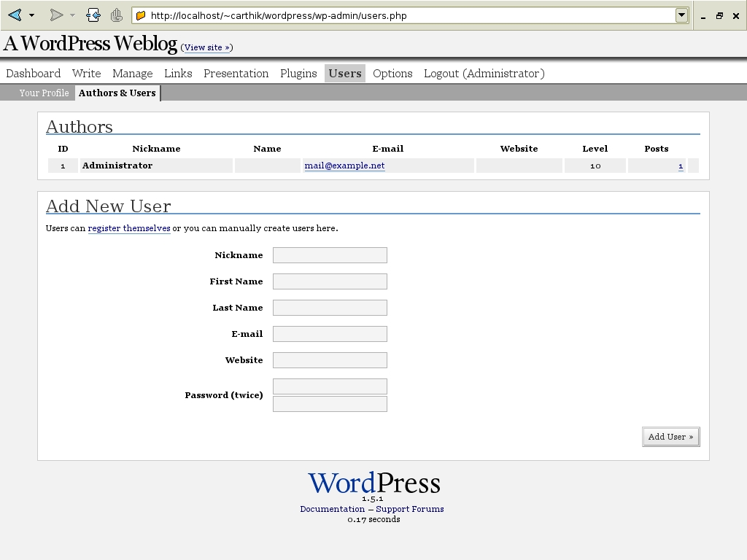The width and height of the screenshot is (747, 560).
Task: Click the stop loading hand icon
Action: [117, 15]
